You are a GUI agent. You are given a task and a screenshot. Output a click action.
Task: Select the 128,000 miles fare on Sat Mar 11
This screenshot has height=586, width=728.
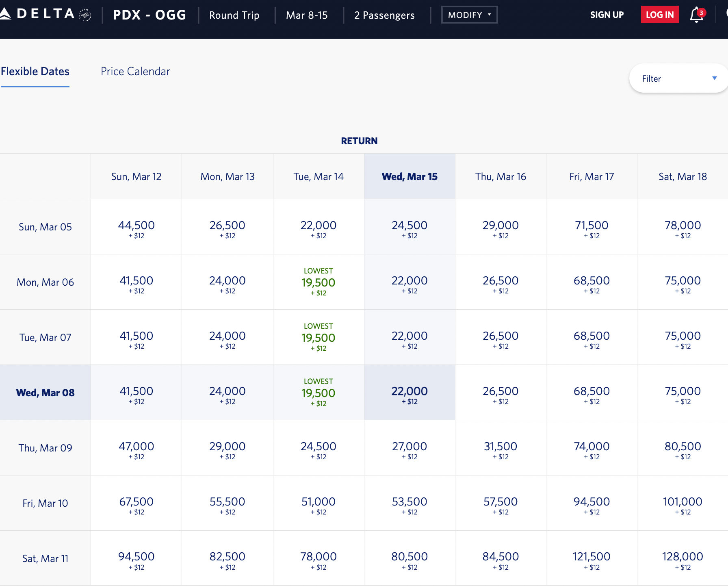point(682,558)
